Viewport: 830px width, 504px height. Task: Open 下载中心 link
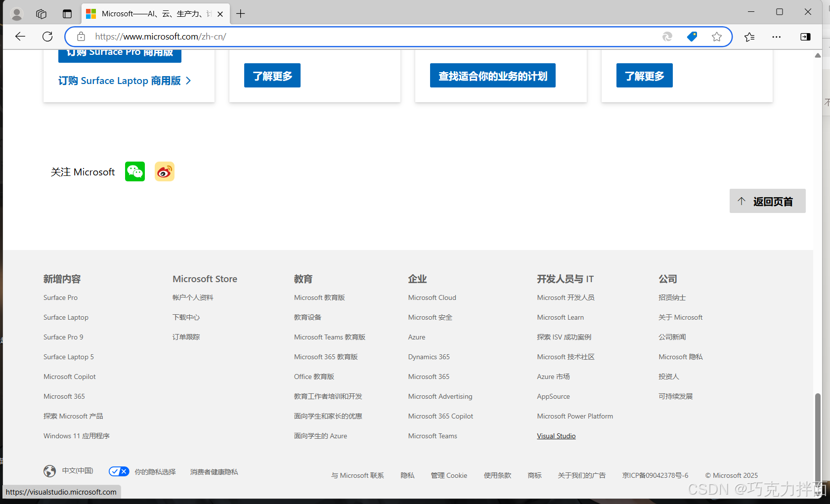pyautogui.click(x=186, y=317)
